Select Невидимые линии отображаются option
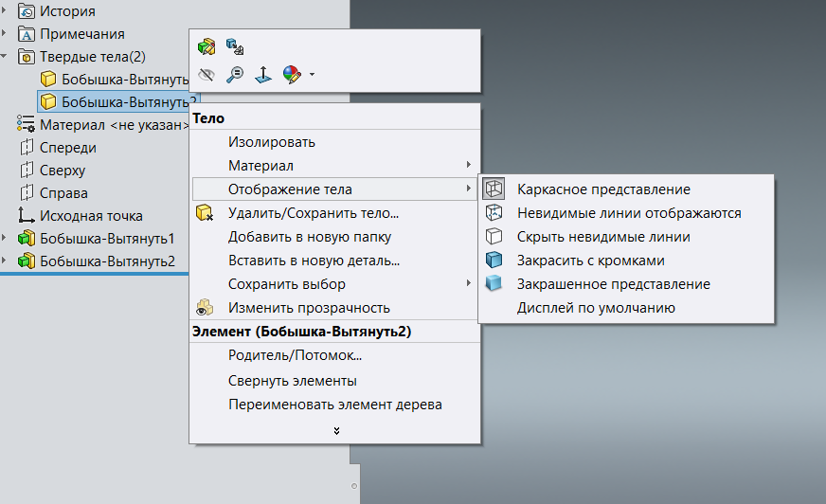The height and width of the screenshot is (504, 826). (629, 213)
